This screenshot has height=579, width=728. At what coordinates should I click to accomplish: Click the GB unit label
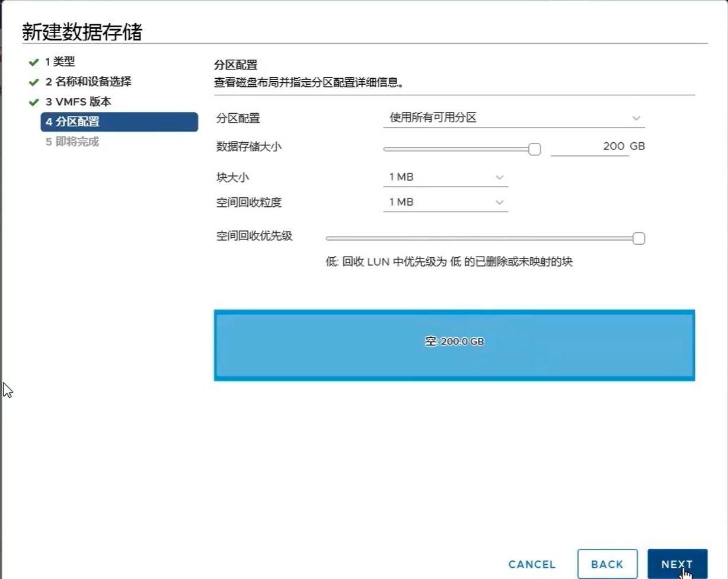pyautogui.click(x=637, y=146)
